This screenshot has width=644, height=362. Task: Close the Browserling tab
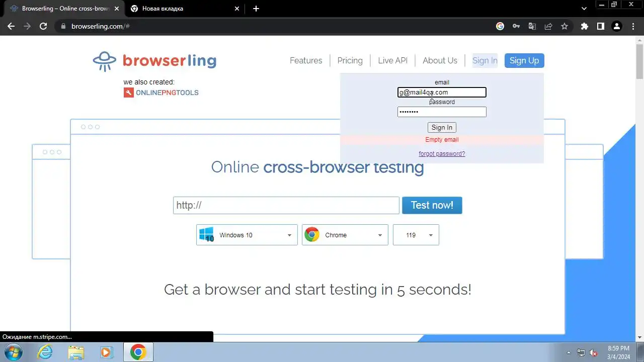click(x=117, y=9)
